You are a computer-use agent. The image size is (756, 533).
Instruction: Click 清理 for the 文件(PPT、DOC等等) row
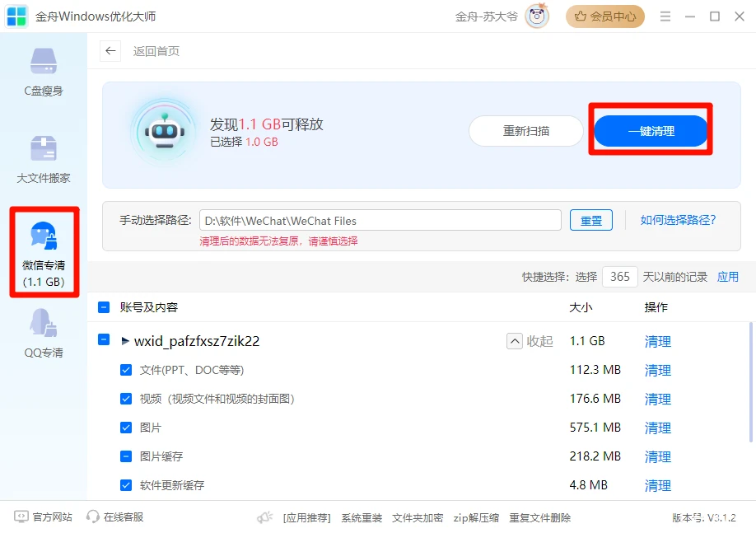tap(658, 371)
